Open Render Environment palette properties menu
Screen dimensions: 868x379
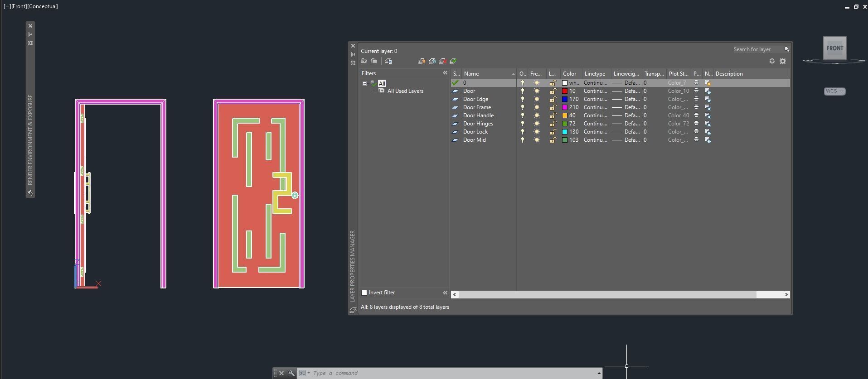pos(30,43)
